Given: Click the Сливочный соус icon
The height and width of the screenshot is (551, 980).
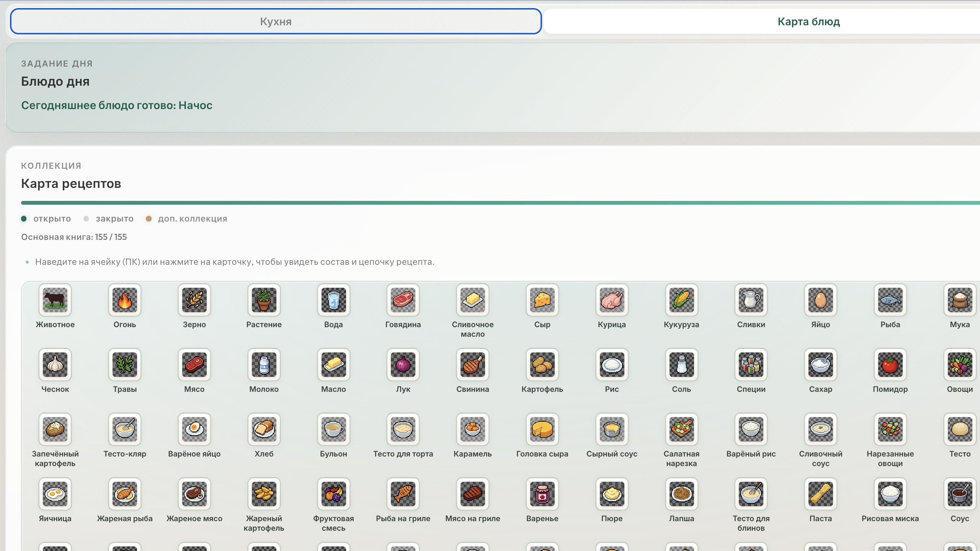Looking at the screenshot, I should [x=821, y=429].
